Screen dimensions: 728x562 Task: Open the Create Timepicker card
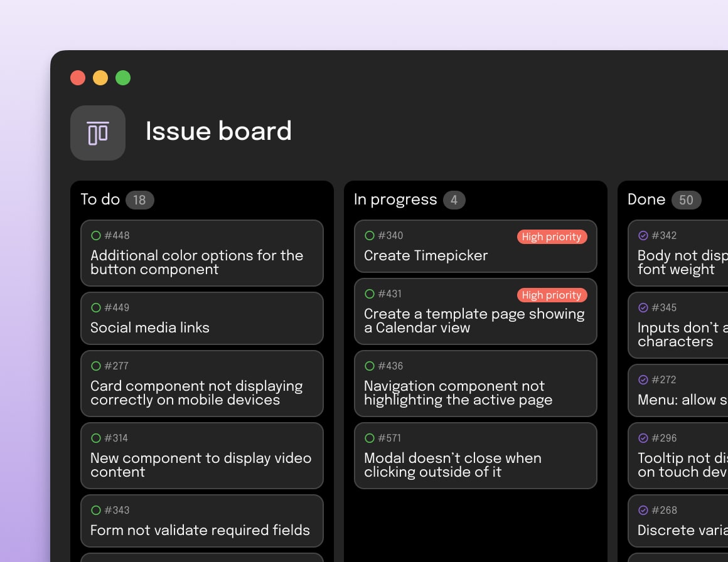click(x=475, y=247)
